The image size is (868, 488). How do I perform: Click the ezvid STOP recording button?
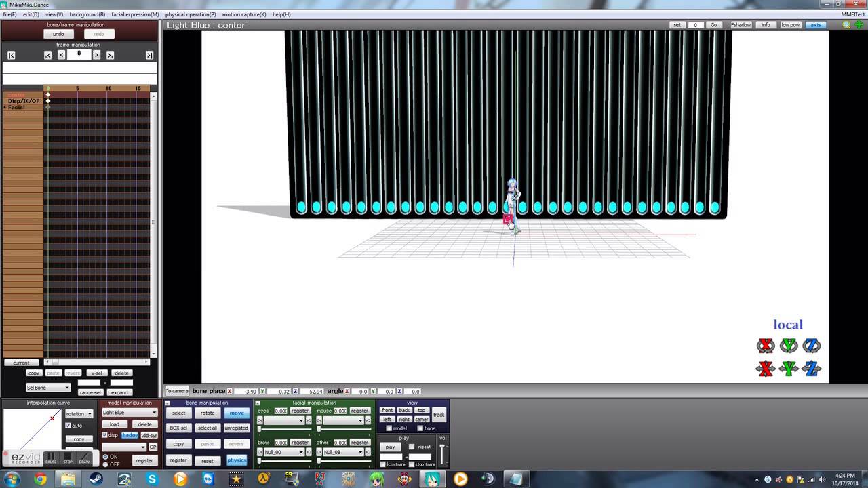[68, 458]
